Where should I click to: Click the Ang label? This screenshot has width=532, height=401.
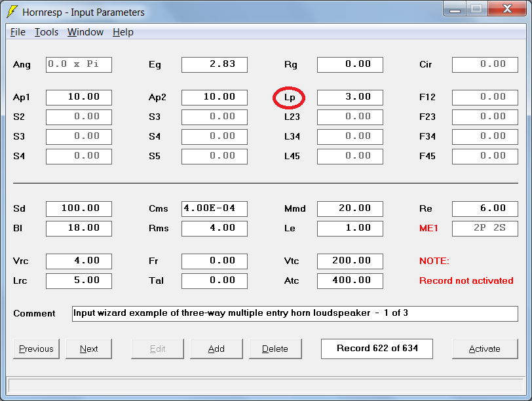click(22, 65)
